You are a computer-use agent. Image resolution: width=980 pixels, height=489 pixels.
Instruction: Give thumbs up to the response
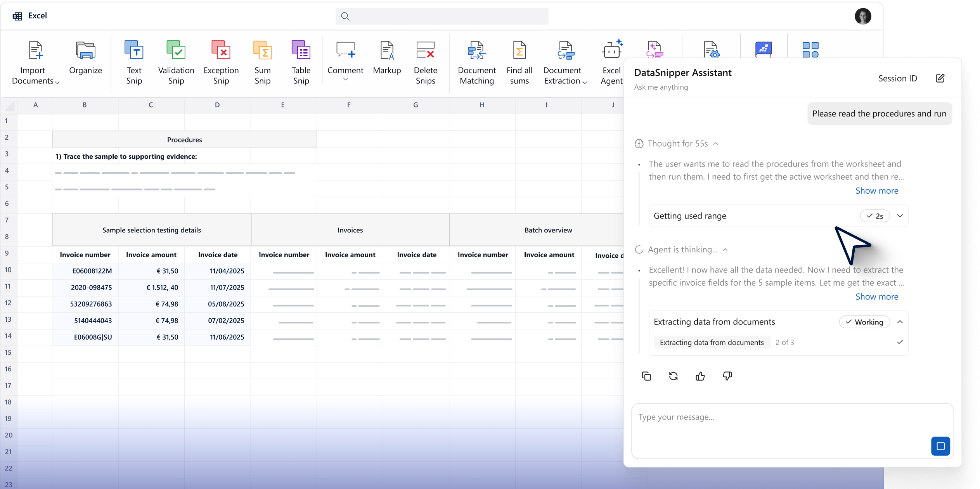pyautogui.click(x=700, y=376)
